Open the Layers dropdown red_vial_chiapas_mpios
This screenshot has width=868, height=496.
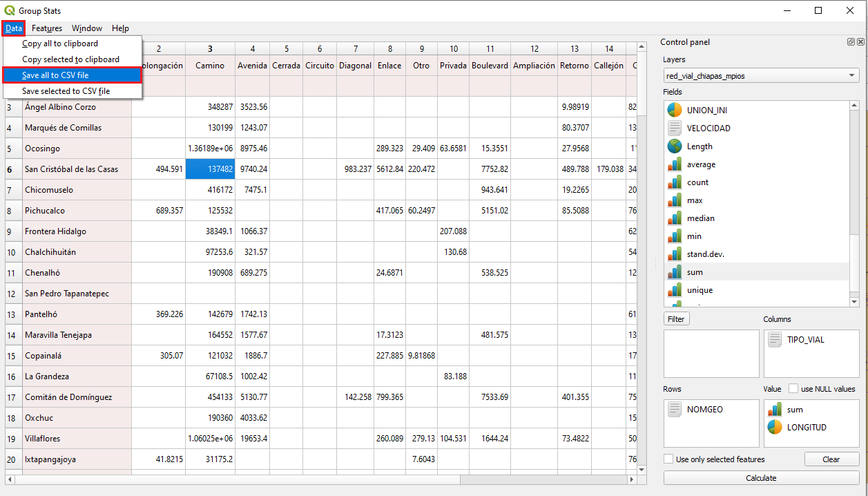click(761, 75)
